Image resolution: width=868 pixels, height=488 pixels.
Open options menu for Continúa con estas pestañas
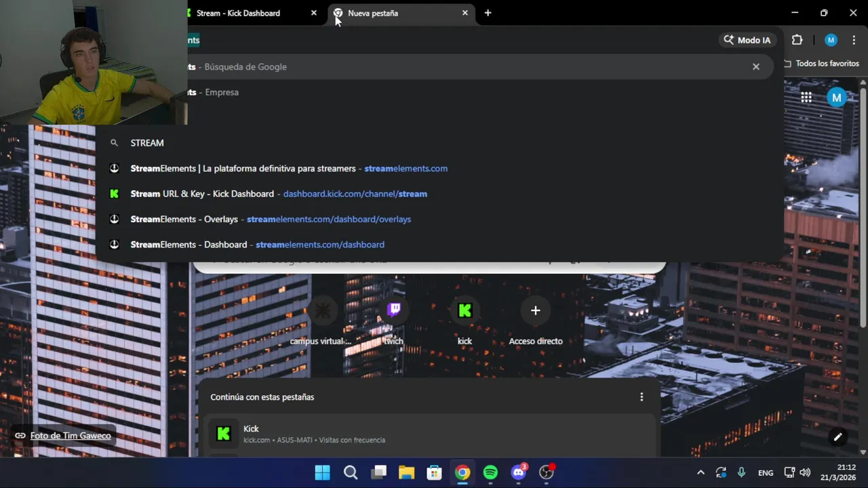[x=642, y=397]
